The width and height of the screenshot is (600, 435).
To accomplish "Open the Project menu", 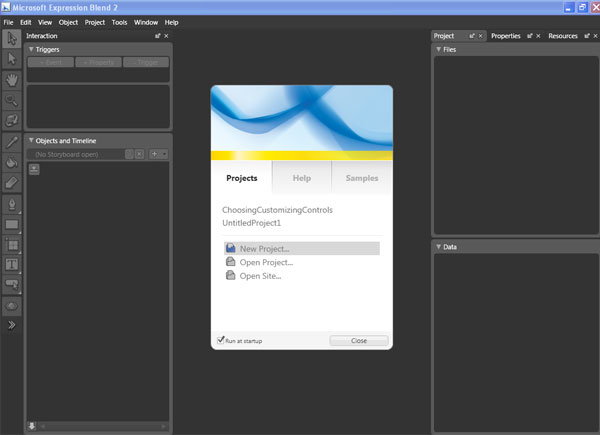I will click(x=95, y=22).
